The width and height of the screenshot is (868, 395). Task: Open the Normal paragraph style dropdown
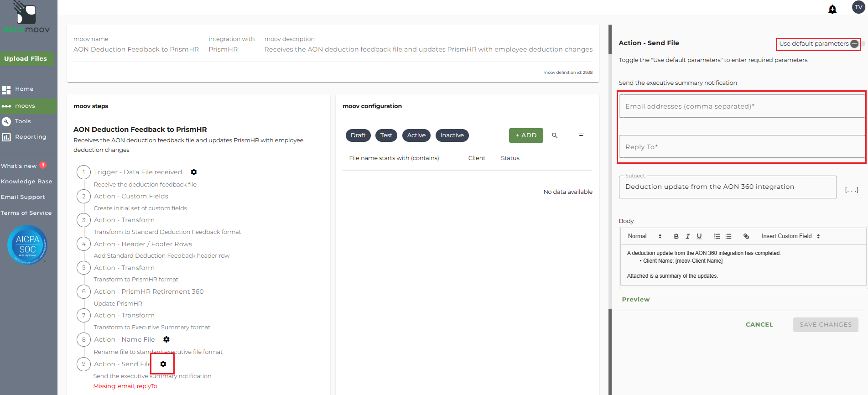click(645, 236)
